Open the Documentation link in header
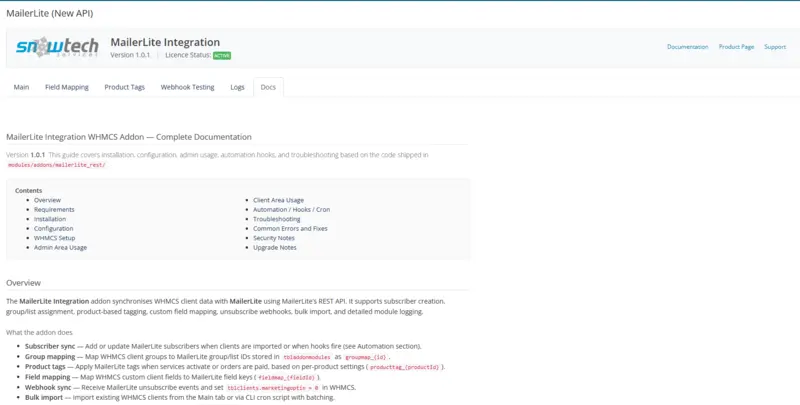Viewport: 800px width, 405px height. pyautogui.click(x=687, y=47)
